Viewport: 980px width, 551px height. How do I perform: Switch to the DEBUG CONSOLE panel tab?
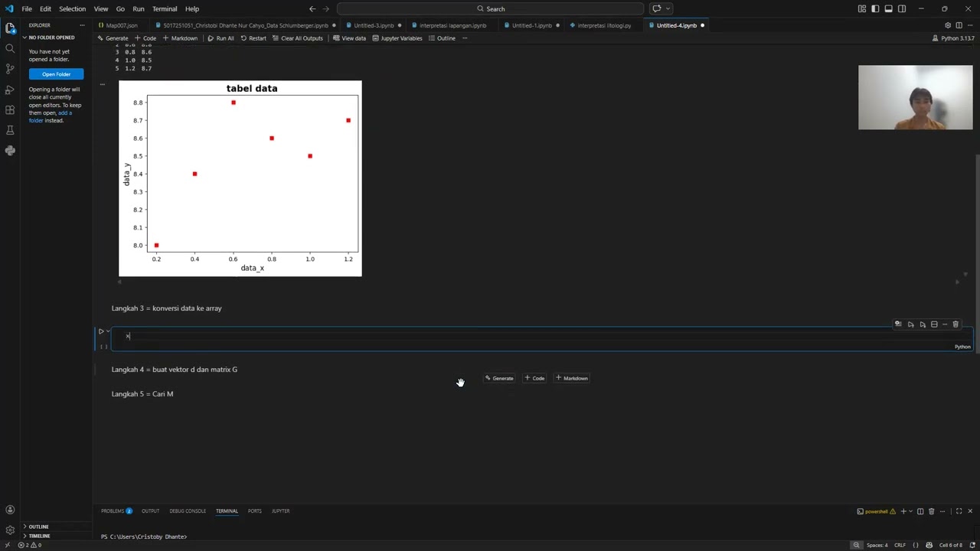[x=188, y=511]
